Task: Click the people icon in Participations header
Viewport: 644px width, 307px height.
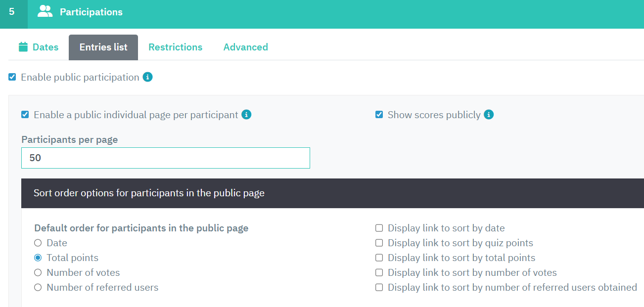Action: pos(45,12)
